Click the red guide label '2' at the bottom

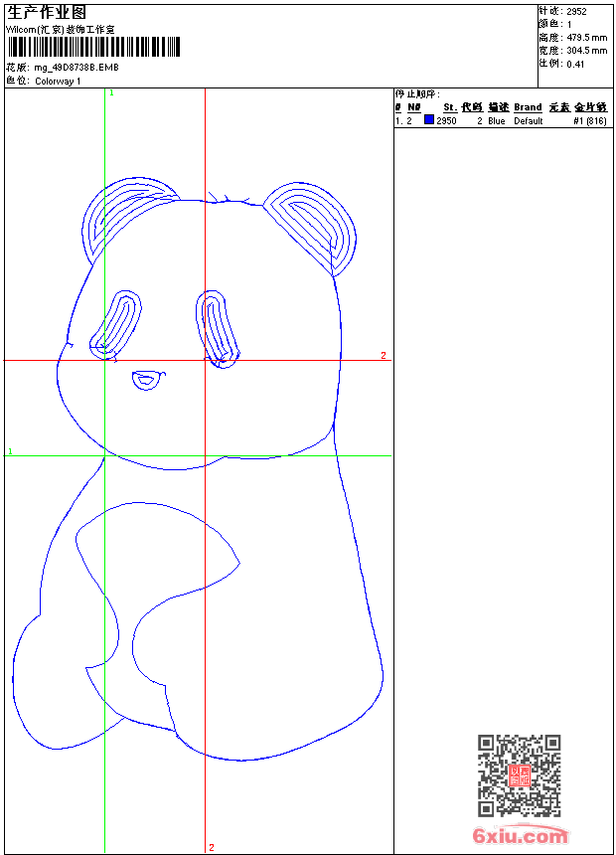tap(212, 847)
